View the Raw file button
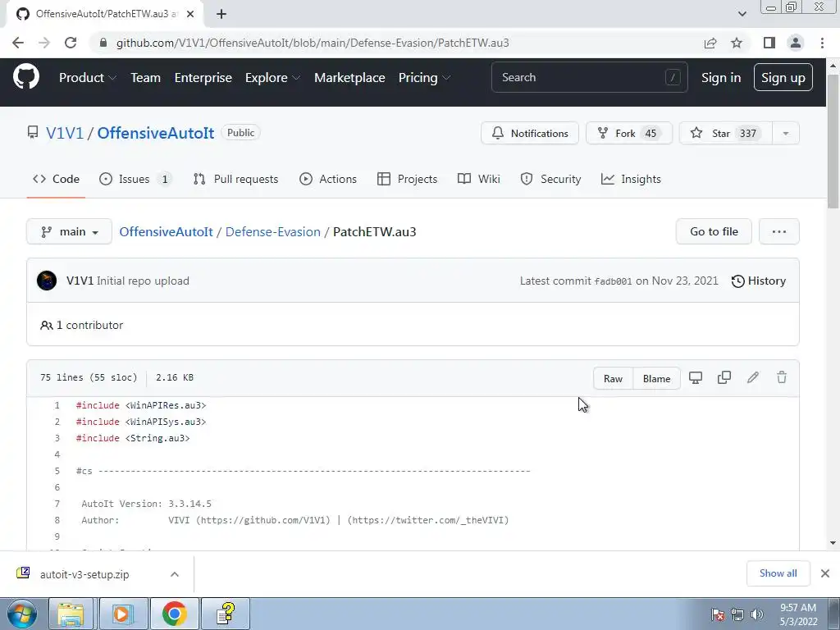 pyautogui.click(x=614, y=379)
